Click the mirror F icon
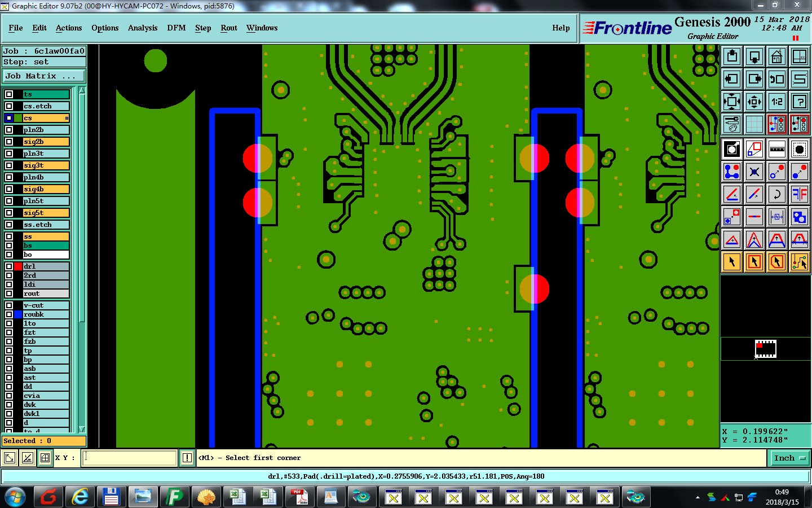This screenshot has width=812, height=508. pos(800,194)
